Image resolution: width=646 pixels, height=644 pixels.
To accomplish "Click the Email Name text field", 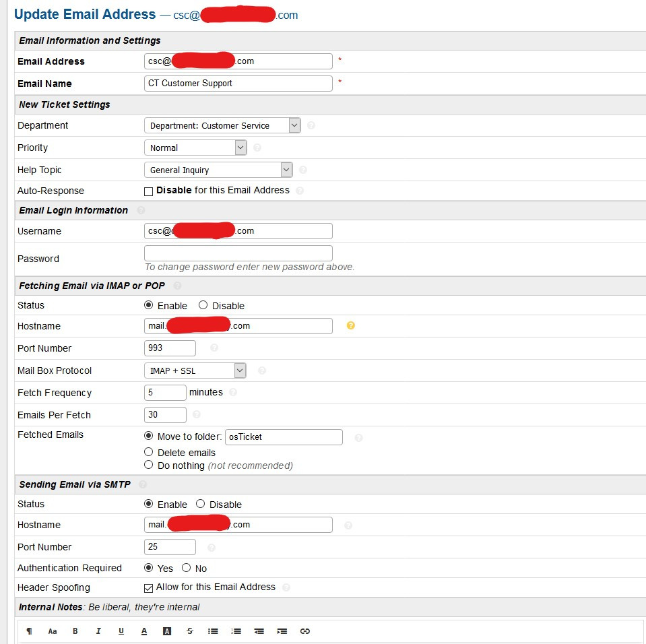I will point(238,84).
